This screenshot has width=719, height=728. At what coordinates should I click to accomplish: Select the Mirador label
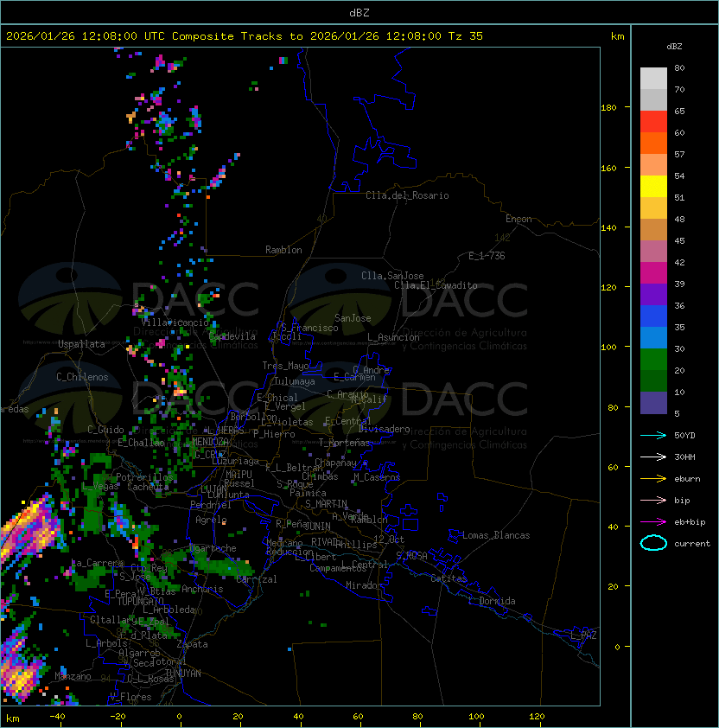364,585
